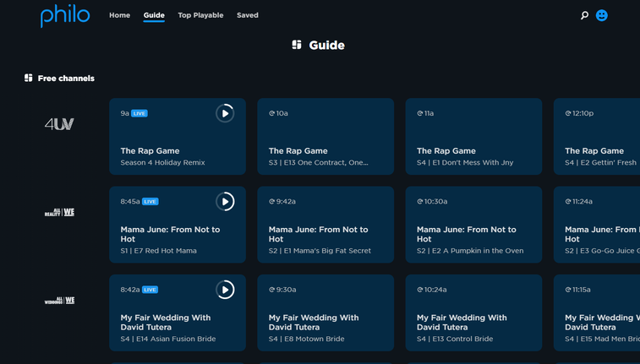Click the Free channels section icon
This screenshot has width=640, height=364.
28,78
